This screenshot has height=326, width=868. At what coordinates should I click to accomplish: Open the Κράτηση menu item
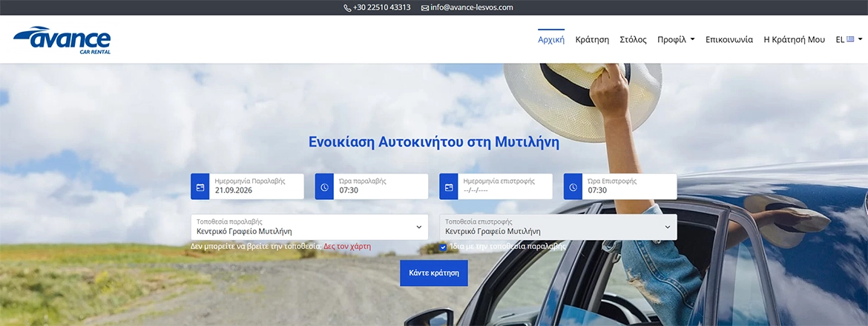coord(592,40)
